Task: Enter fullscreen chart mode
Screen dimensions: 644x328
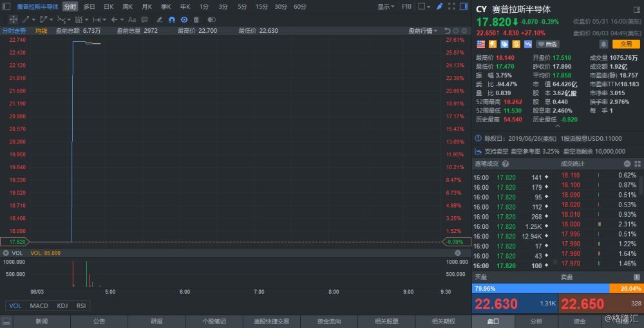Action: (451, 6)
